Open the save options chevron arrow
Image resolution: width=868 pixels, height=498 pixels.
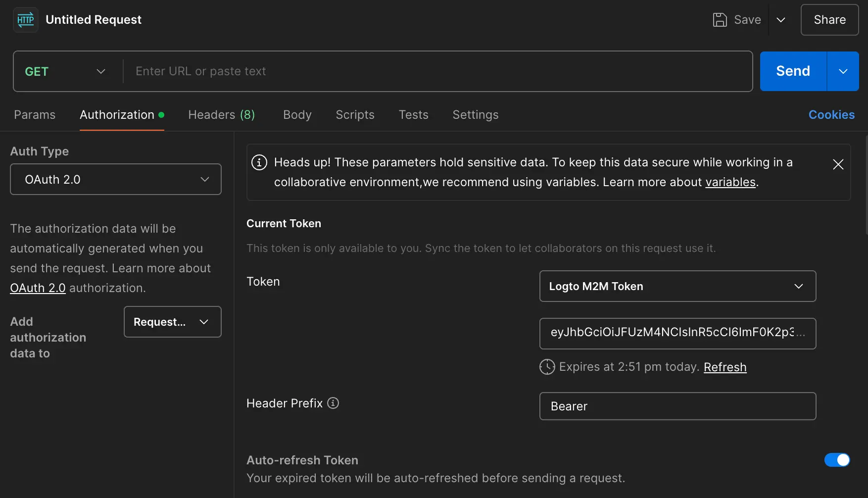click(781, 20)
